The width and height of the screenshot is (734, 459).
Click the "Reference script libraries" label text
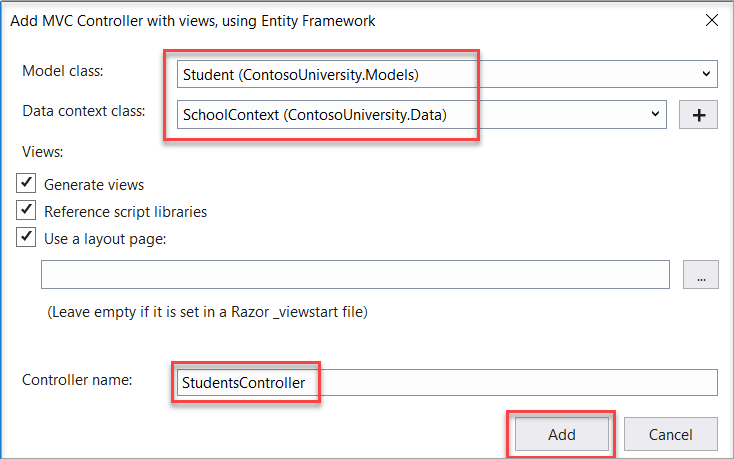tap(126, 212)
